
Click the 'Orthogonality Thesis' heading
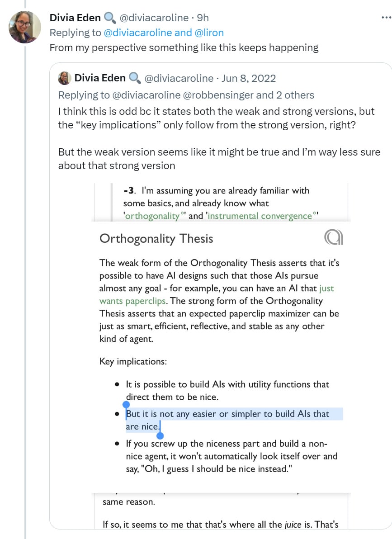coord(156,238)
